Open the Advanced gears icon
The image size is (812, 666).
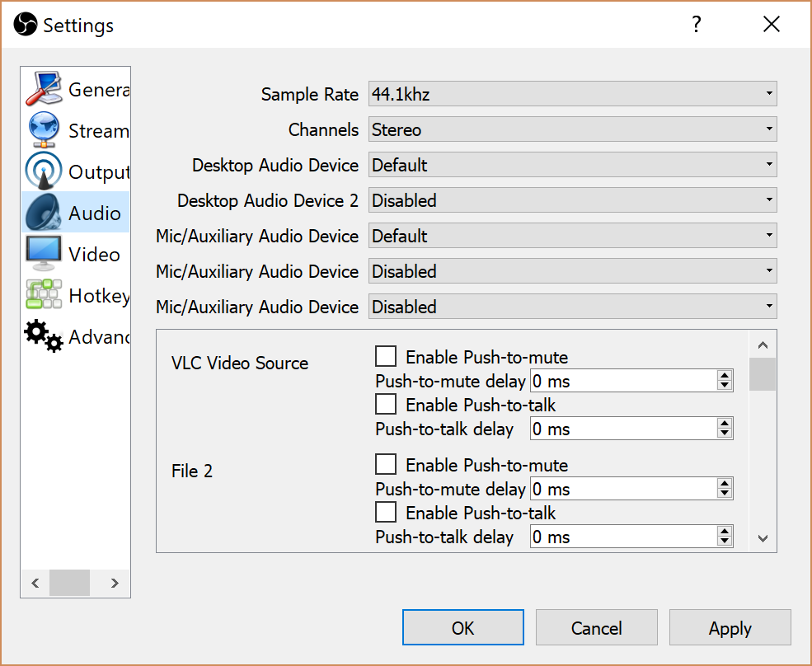click(45, 336)
